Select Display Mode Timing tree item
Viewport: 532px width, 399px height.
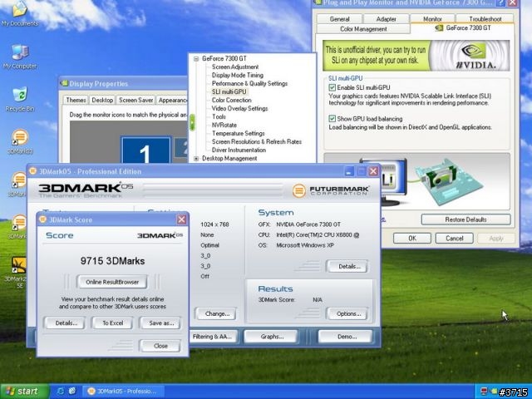tap(237, 75)
